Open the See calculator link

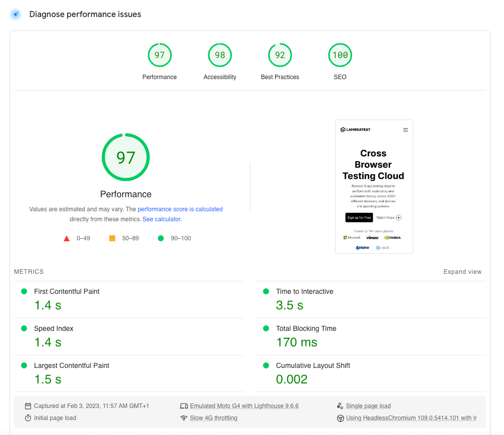(x=161, y=219)
